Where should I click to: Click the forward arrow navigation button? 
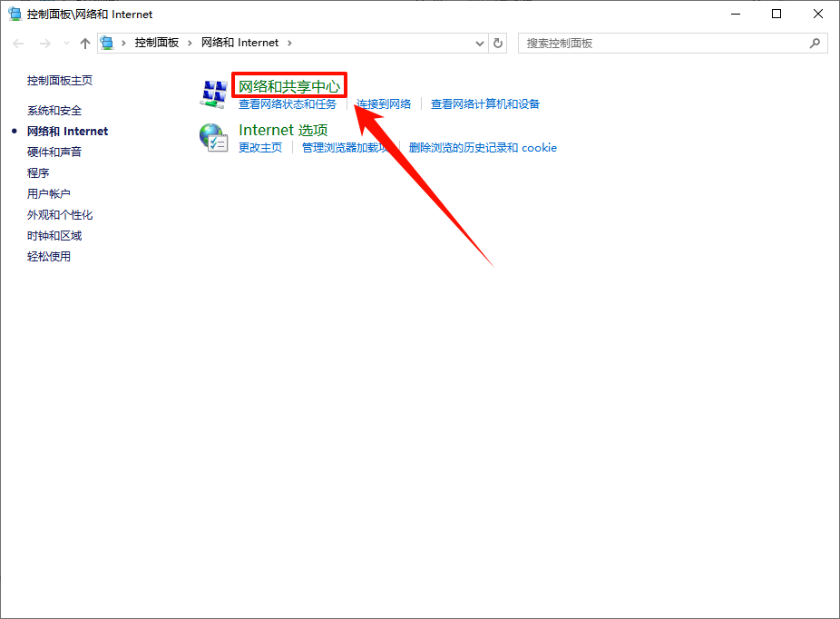(x=45, y=44)
